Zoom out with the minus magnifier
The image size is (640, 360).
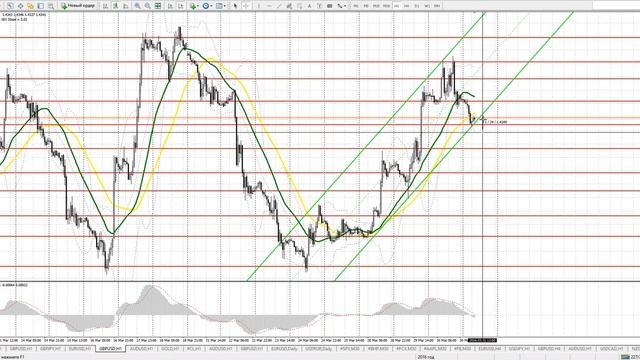(x=147, y=6)
